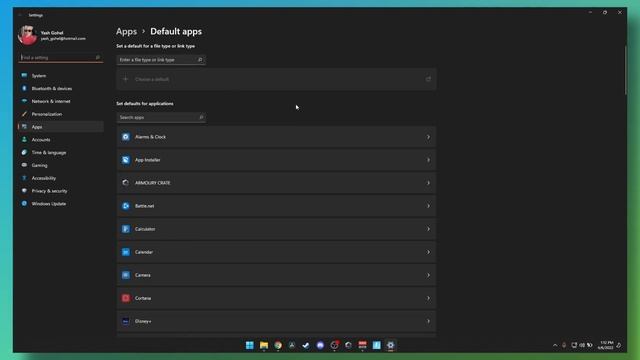Expand Calculator defaults chevron

428,229
